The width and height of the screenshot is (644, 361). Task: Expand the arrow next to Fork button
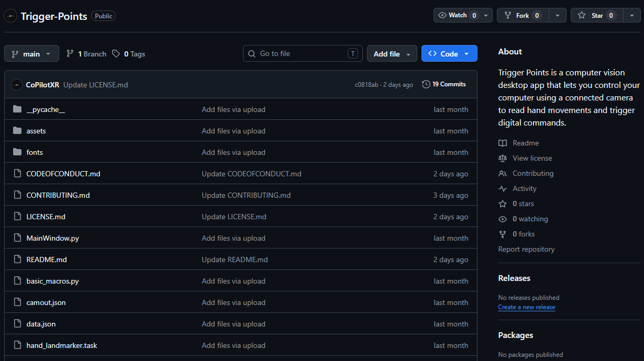(557, 16)
